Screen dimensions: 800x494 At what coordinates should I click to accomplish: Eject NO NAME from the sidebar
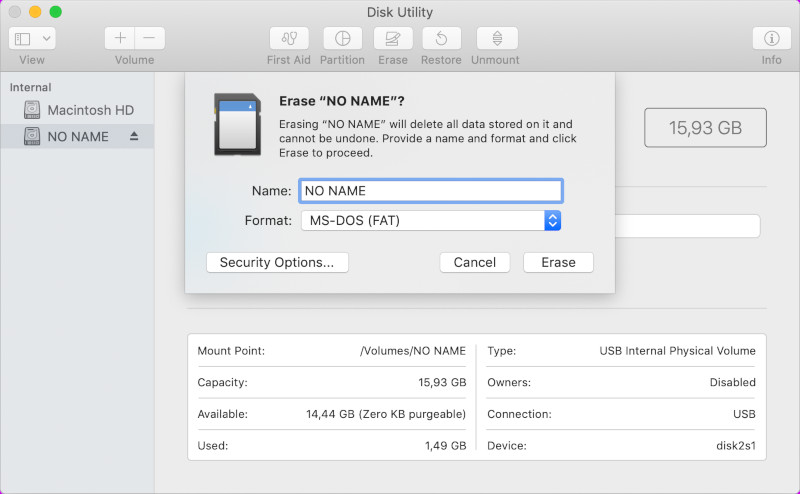click(x=134, y=136)
